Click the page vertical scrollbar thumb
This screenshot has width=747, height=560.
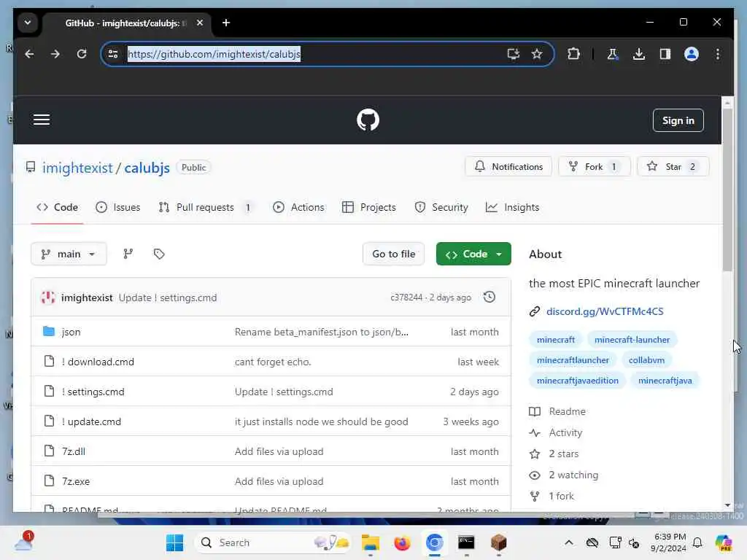click(727, 190)
